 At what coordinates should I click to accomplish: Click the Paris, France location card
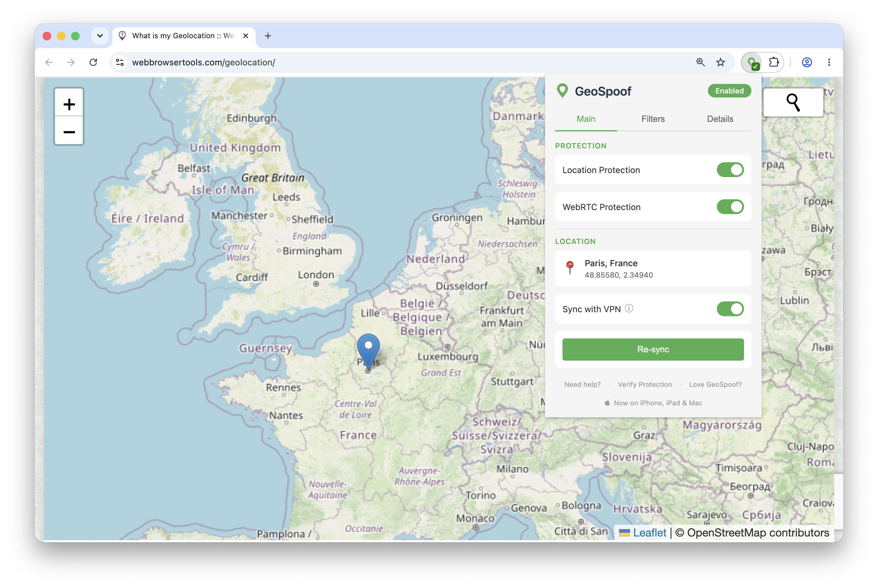[x=653, y=268]
